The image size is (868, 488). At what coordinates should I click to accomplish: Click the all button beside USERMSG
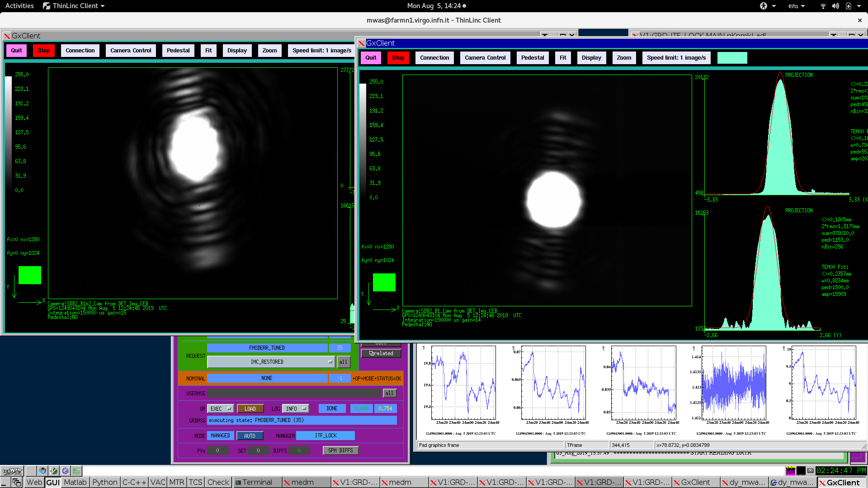click(390, 394)
